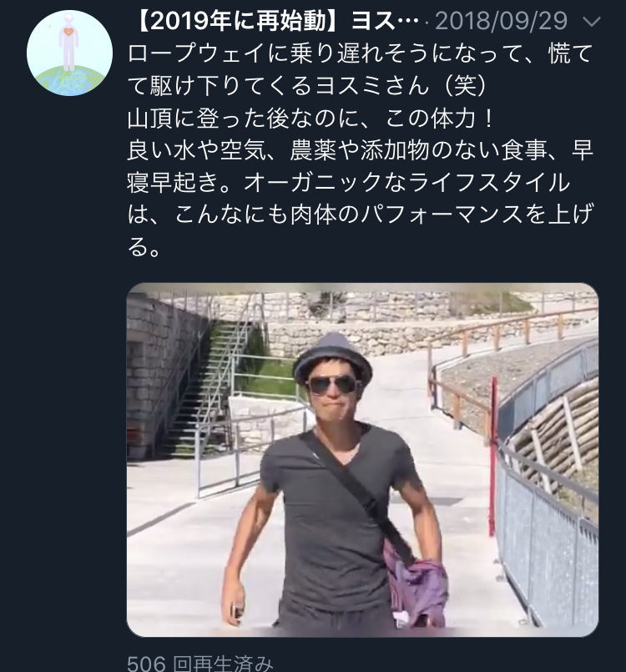Expand the tweet options chevron menu
Screen dimensions: 626x672
592,22
